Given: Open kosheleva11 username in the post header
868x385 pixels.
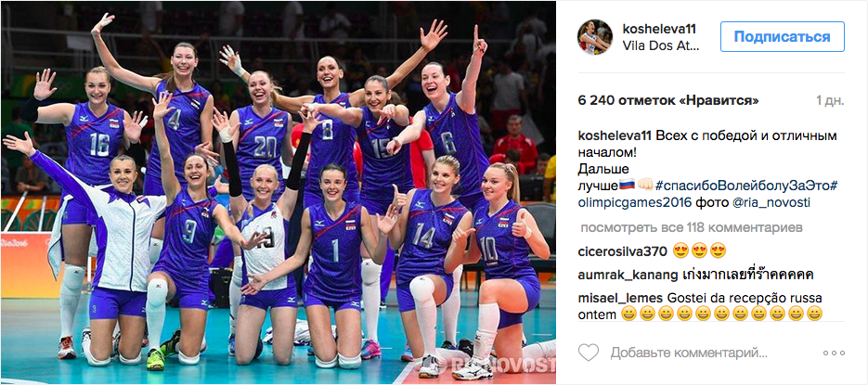Looking at the screenshot, I should coord(659,29).
